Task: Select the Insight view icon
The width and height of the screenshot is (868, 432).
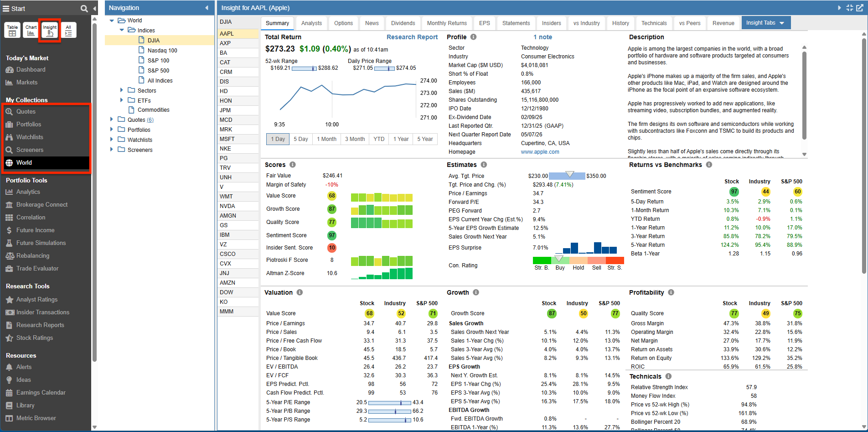Action: pyautogui.click(x=50, y=31)
